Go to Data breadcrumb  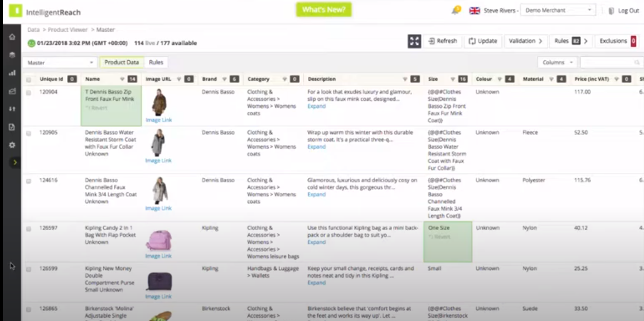(33, 30)
